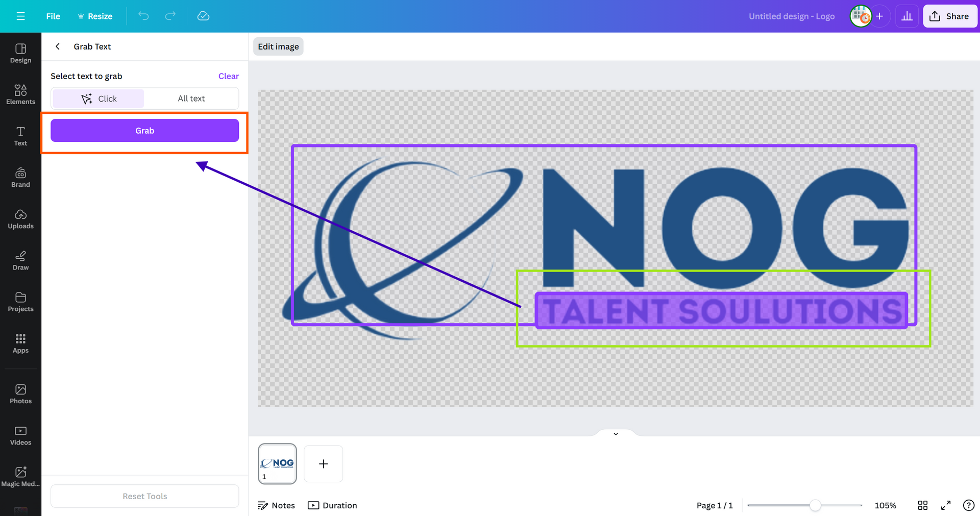Image resolution: width=980 pixels, height=516 pixels.
Task: Open the Duration settings
Action: pos(332,505)
